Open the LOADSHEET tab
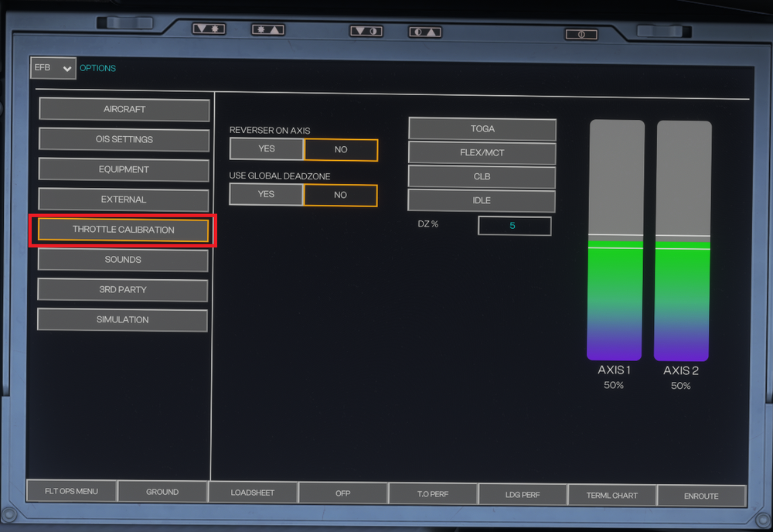Image resolution: width=773 pixels, height=532 pixels. point(253,493)
